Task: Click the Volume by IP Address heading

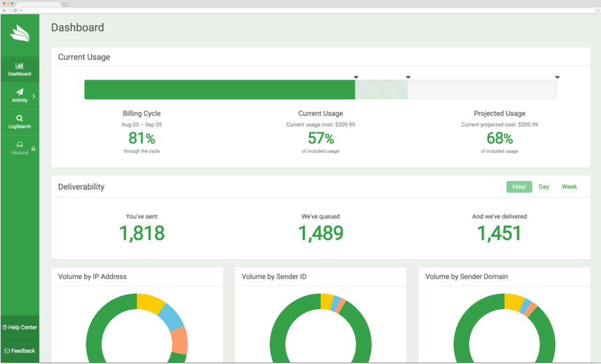Action: click(93, 277)
